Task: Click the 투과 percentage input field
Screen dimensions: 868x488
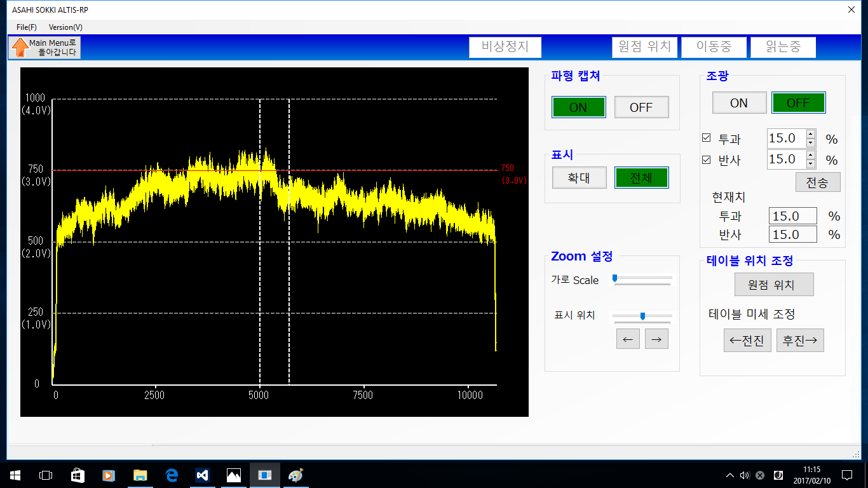Action: tap(785, 139)
